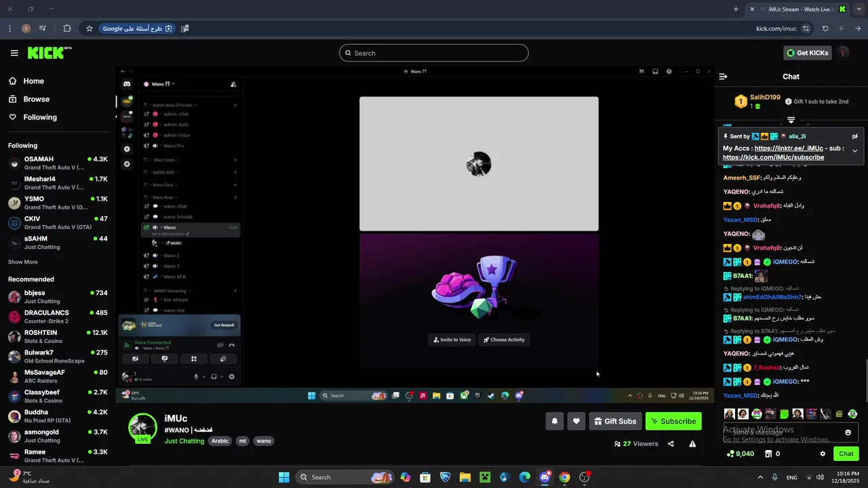Image resolution: width=868 pixels, height=488 pixels.
Task: Click the green Chat send button
Action: pos(846,454)
